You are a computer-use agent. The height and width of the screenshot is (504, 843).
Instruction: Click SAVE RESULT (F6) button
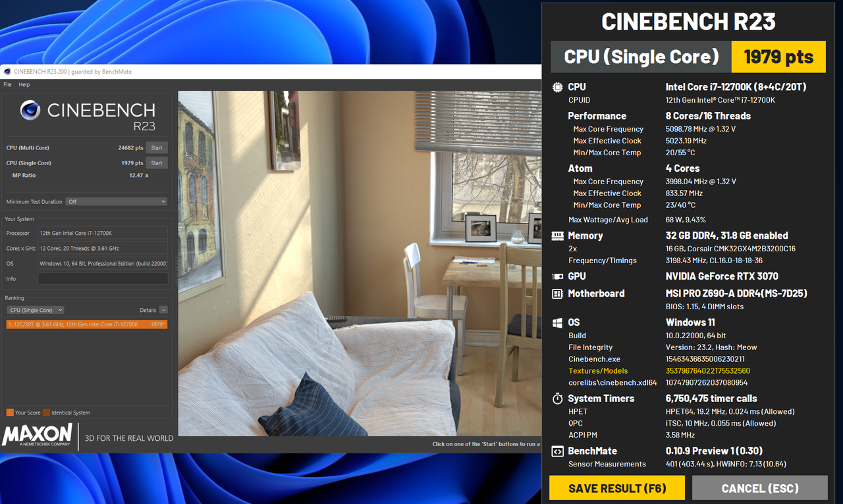click(617, 488)
